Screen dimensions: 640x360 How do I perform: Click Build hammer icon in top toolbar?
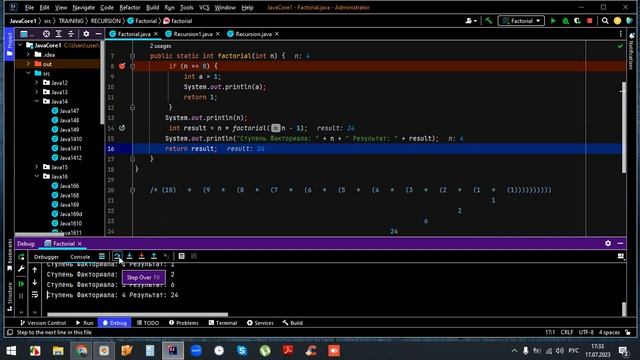point(489,20)
